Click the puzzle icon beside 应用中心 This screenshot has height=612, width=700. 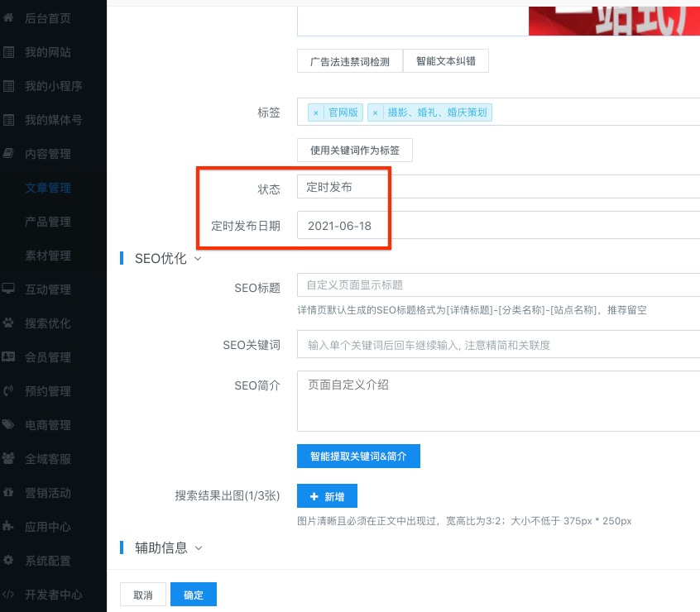9,527
